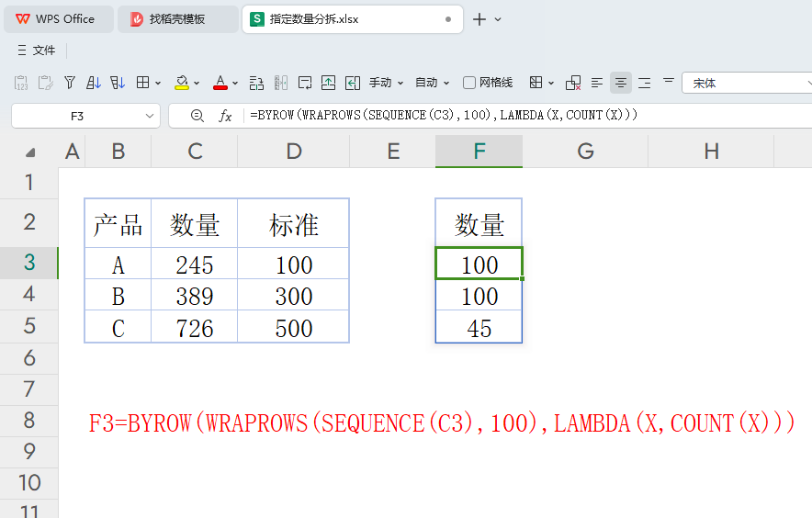Expand the new tab dropdown arrow

(x=498, y=19)
